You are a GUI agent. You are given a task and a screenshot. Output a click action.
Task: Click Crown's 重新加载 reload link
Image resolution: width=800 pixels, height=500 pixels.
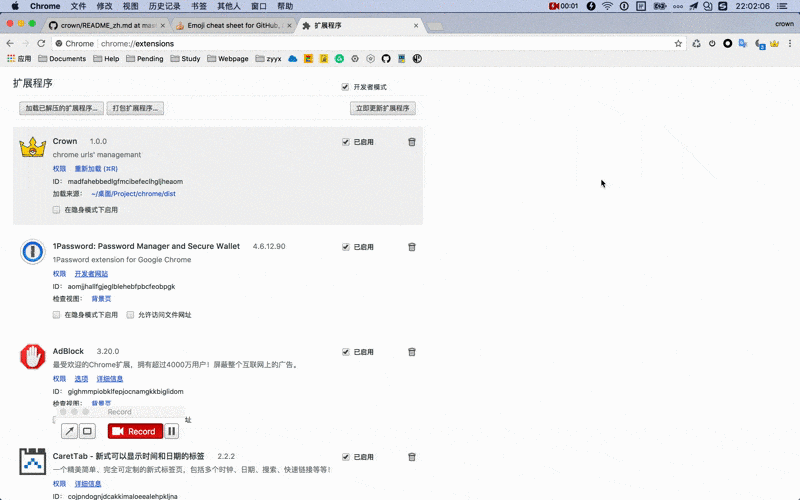click(x=96, y=168)
